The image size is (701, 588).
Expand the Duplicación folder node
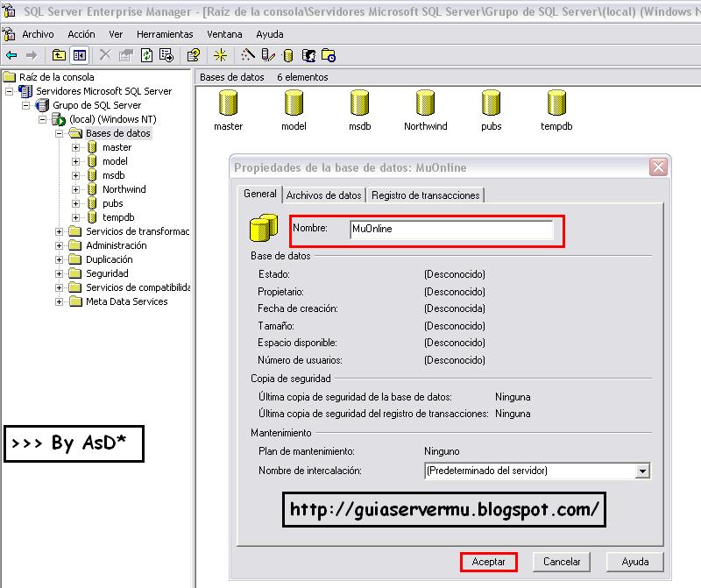tap(59, 259)
